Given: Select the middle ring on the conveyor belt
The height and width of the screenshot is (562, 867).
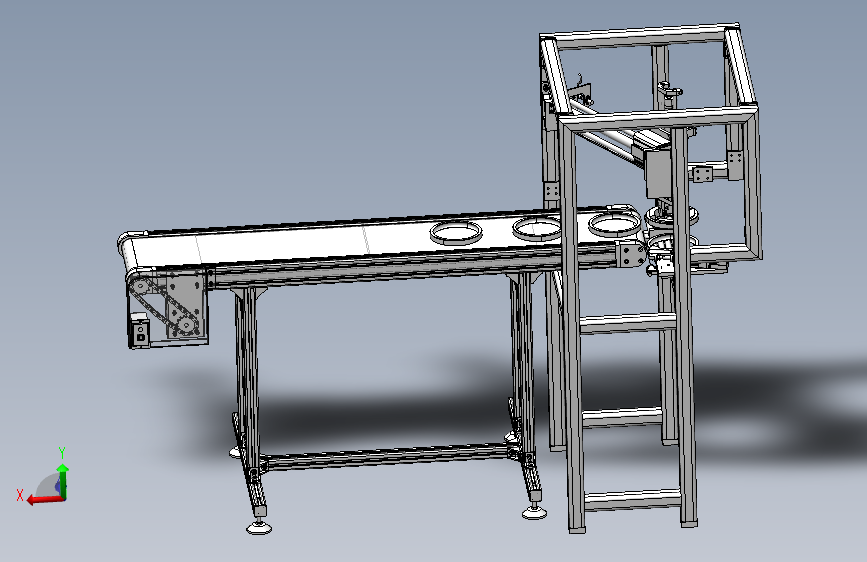Looking at the screenshot, I should click(538, 228).
